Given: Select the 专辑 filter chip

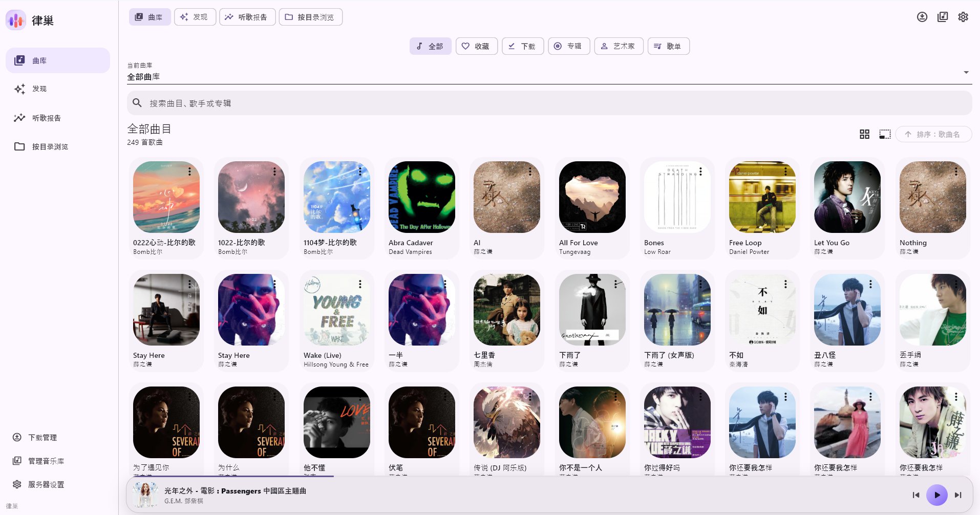Looking at the screenshot, I should [x=569, y=46].
